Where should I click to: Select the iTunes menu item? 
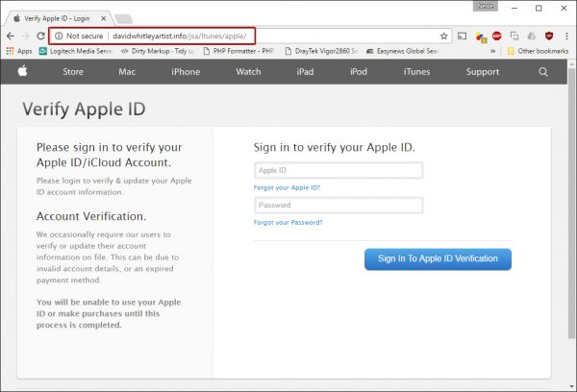point(416,72)
